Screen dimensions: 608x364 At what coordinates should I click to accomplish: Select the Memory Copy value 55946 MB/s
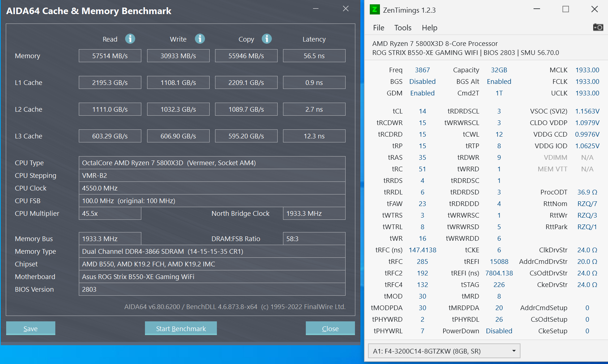(246, 56)
